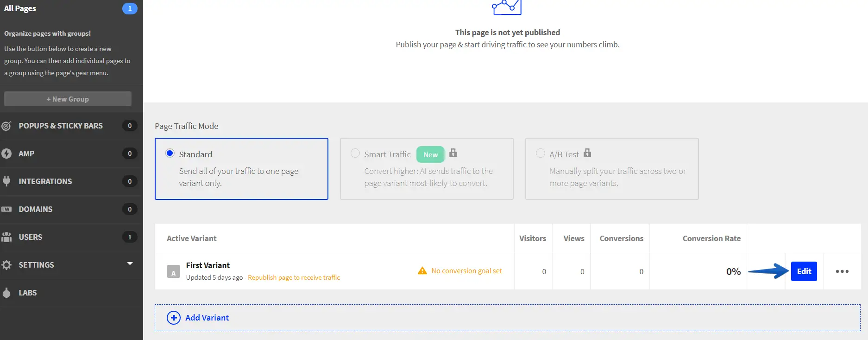Click the AMP lightning bolt icon
This screenshot has width=868, height=340.
pyautogui.click(x=6, y=154)
